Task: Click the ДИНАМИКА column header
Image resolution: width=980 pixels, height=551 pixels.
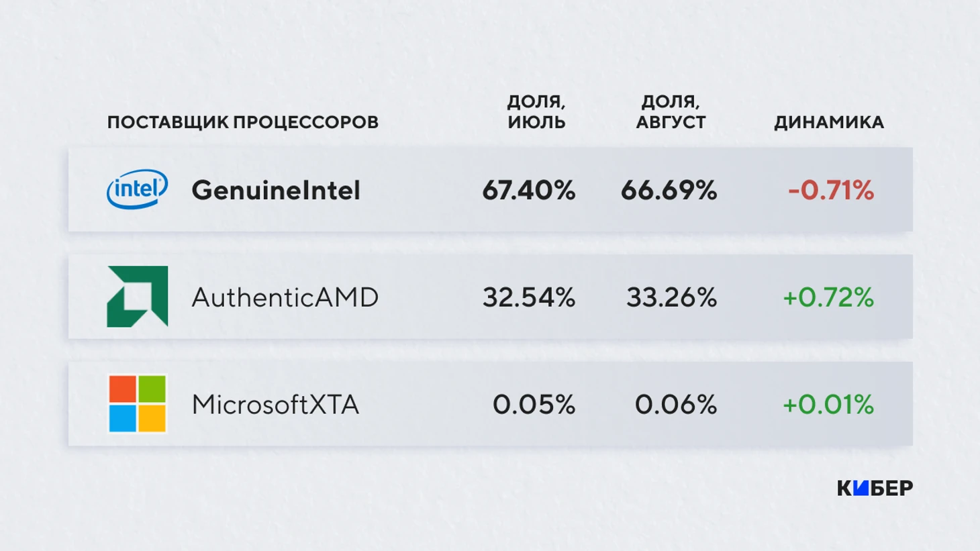Action: point(829,122)
